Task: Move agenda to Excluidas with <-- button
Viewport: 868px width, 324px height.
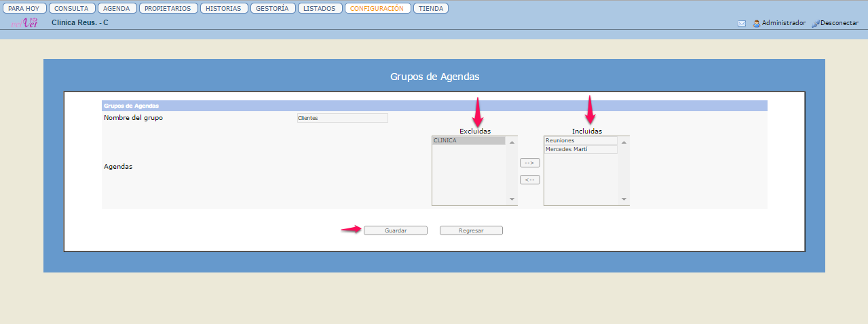Action: click(529, 180)
